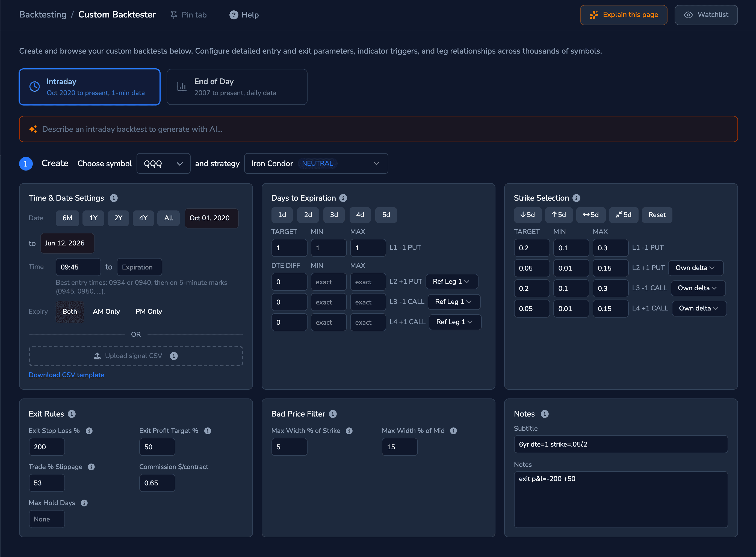Viewport: 756px width, 557px height.
Task: Click the down-arrow 5d strike preset
Action: [x=528, y=215]
